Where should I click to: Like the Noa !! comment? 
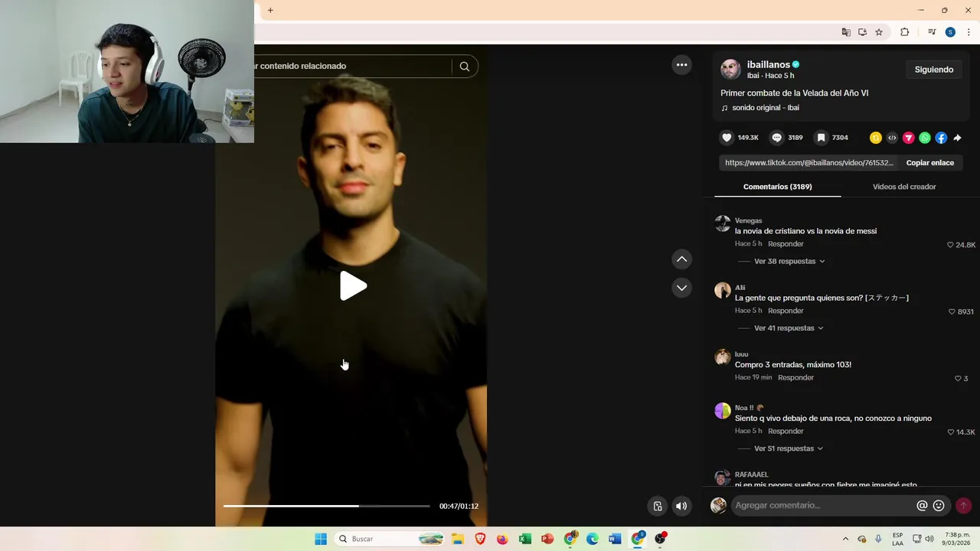click(950, 432)
